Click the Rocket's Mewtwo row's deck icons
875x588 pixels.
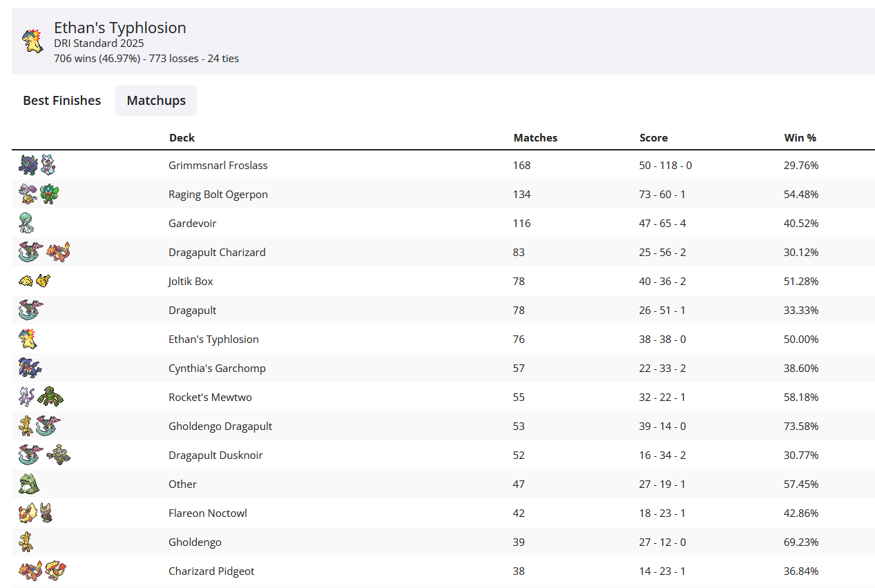pos(41,397)
